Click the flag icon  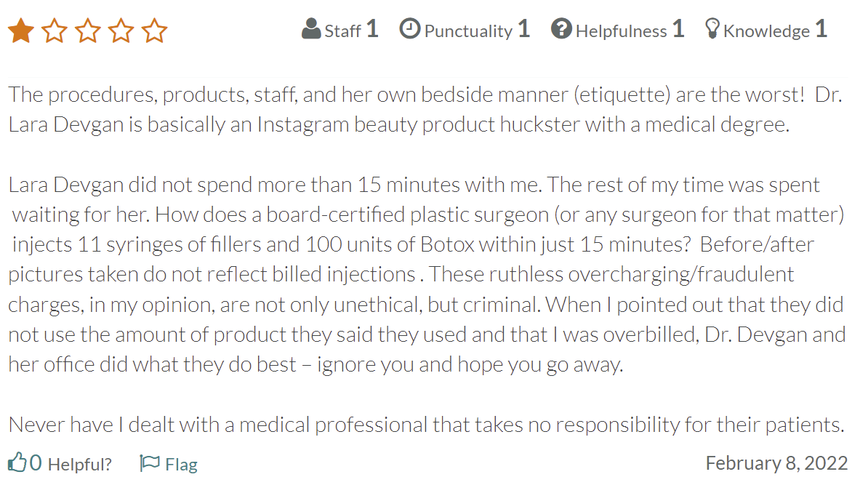tap(149, 463)
